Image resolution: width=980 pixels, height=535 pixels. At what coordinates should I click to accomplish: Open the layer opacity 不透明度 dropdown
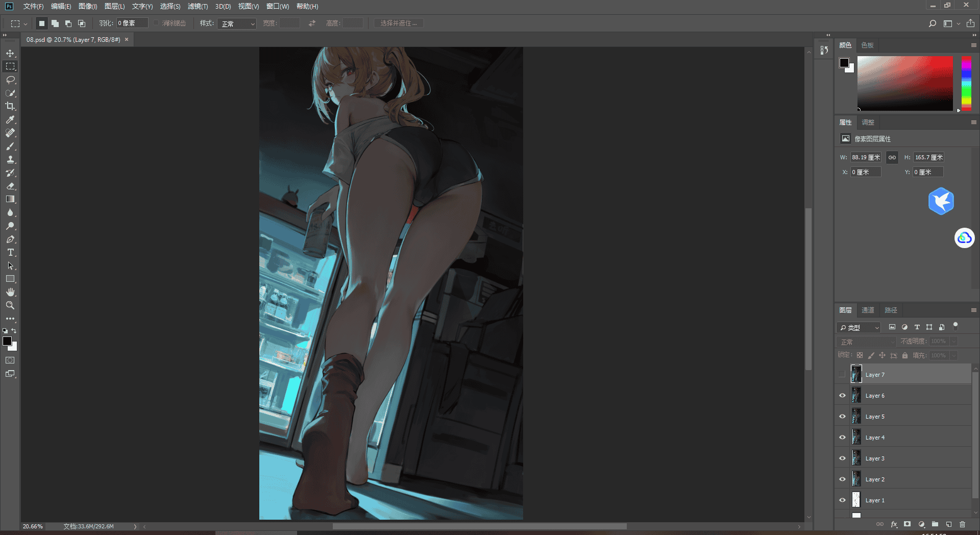pyautogui.click(x=953, y=341)
